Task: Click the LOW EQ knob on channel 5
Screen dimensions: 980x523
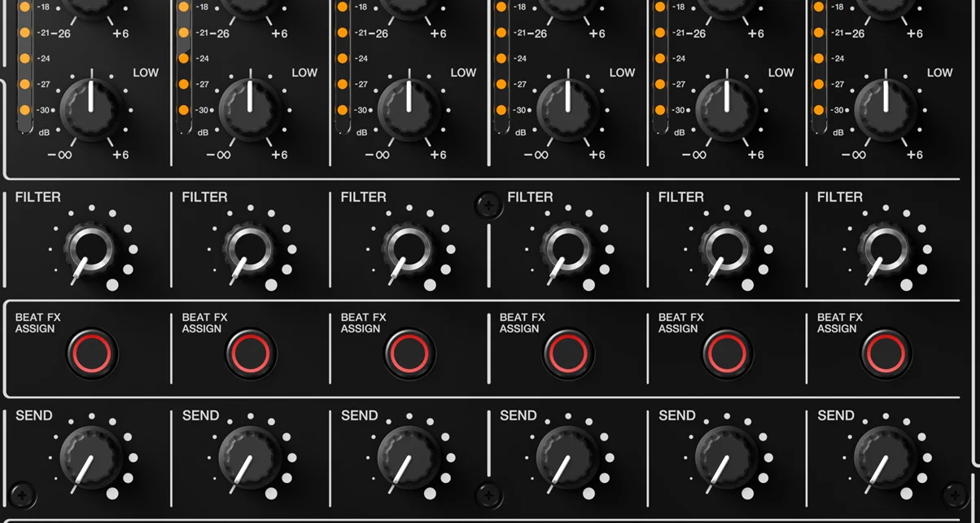Action: 726,109
